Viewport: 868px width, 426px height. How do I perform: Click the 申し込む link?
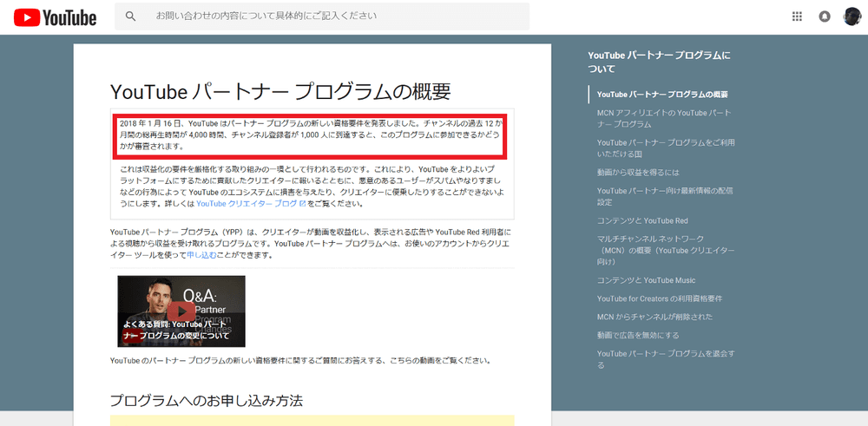point(203,255)
